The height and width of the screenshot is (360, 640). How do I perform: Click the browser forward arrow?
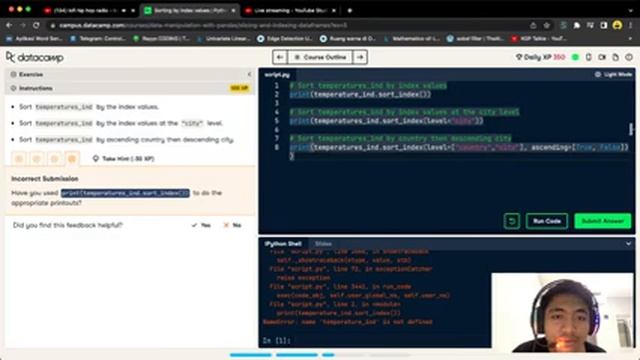[x=22, y=25]
